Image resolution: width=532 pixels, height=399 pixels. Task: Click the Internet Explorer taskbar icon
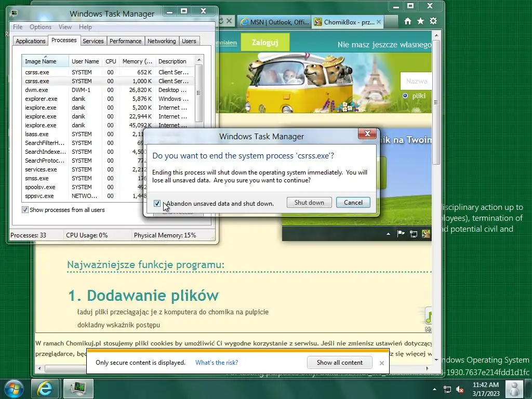[45, 389]
